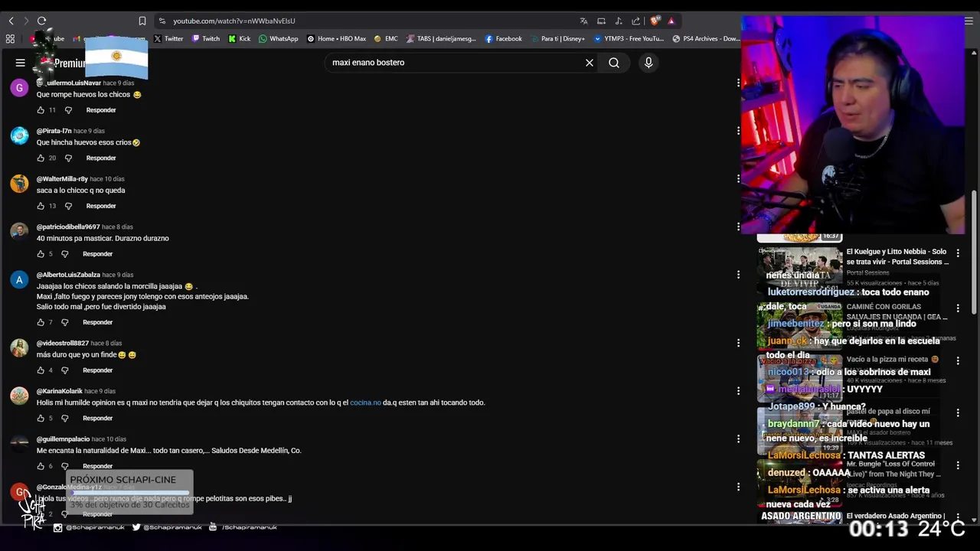This screenshot has height=551, width=980.
Task: Click the YouTube search magnifier button
Action: pos(614,63)
